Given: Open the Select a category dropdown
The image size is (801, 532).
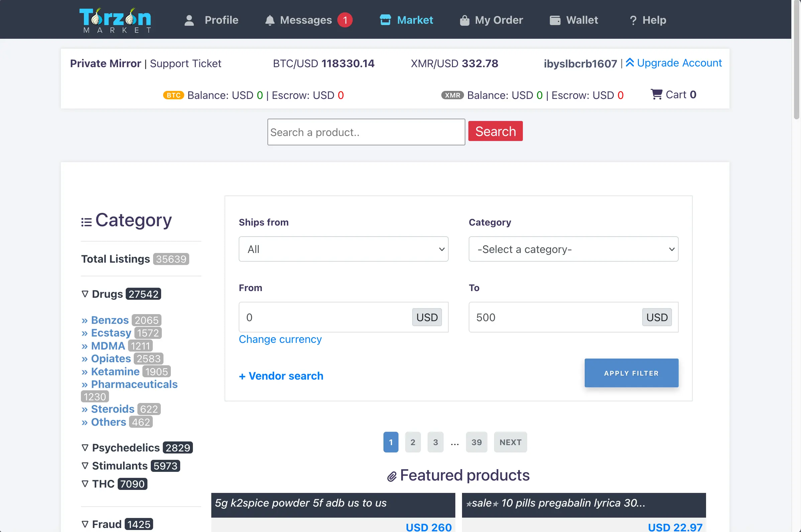Looking at the screenshot, I should click(574, 249).
